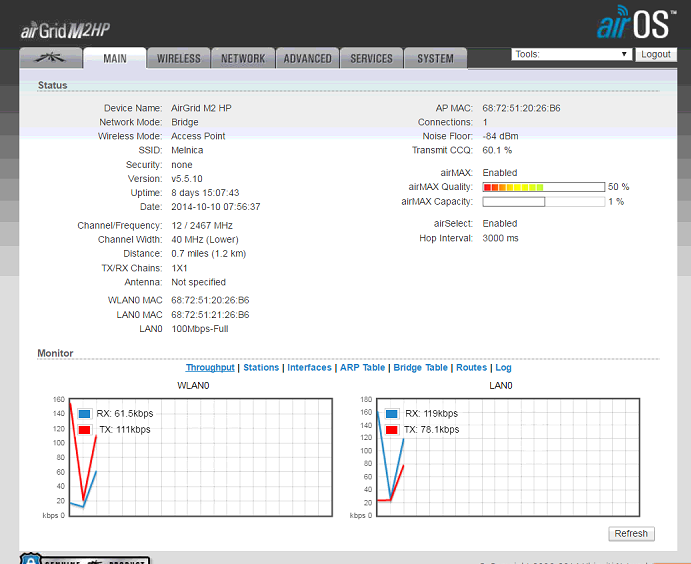Click the LAN0 MAC value 68:72:51:21:26:B6
Screen dimensions: 691x564
[x=210, y=315]
